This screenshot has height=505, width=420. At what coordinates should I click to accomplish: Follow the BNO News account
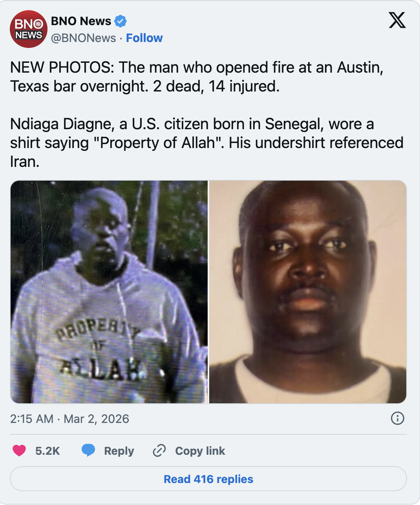144,38
